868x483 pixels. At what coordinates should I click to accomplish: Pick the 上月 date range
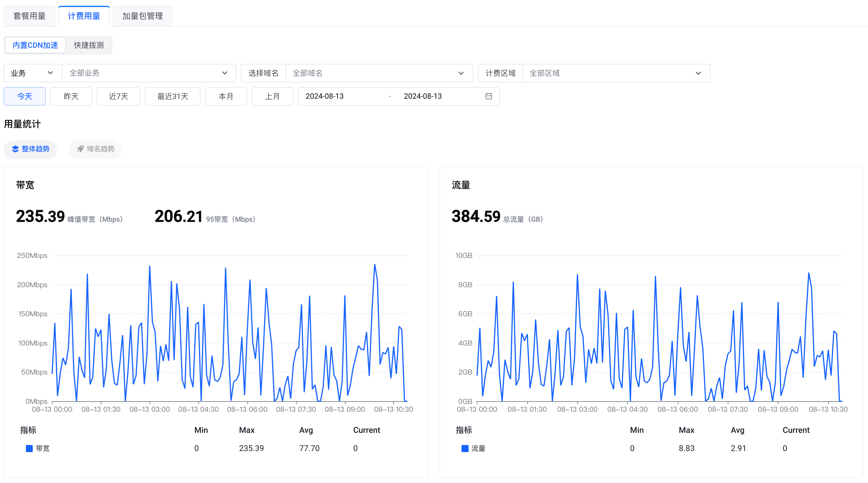(273, 96)
